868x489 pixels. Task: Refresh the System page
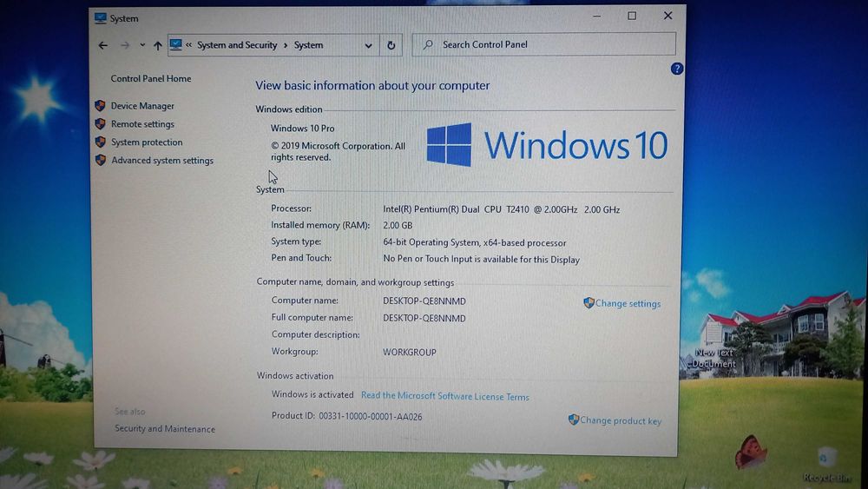(391, 45)
